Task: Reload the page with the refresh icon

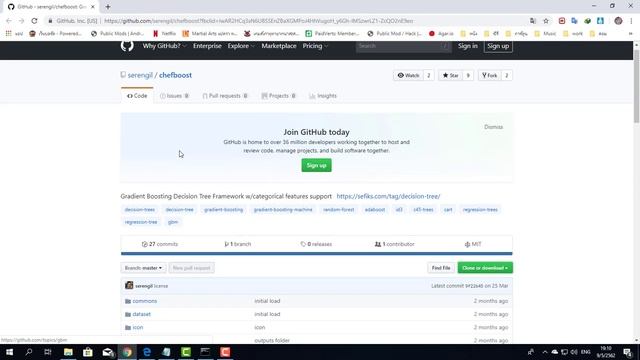Action: [34, 21]
